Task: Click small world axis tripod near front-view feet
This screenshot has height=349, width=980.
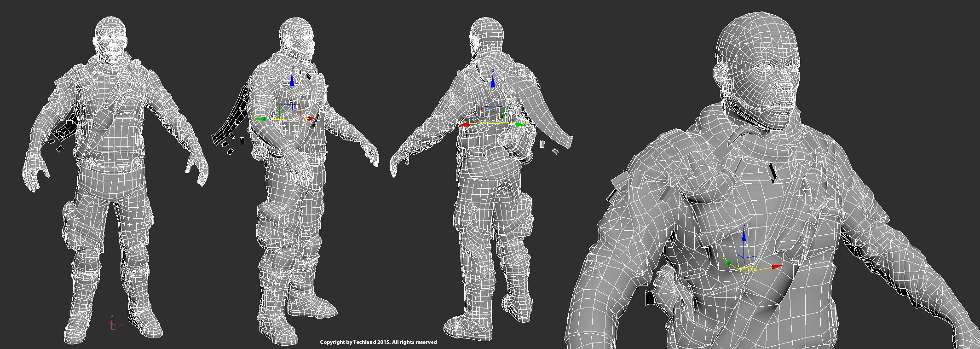Action: pyautogui.click(x=115, y=323)
